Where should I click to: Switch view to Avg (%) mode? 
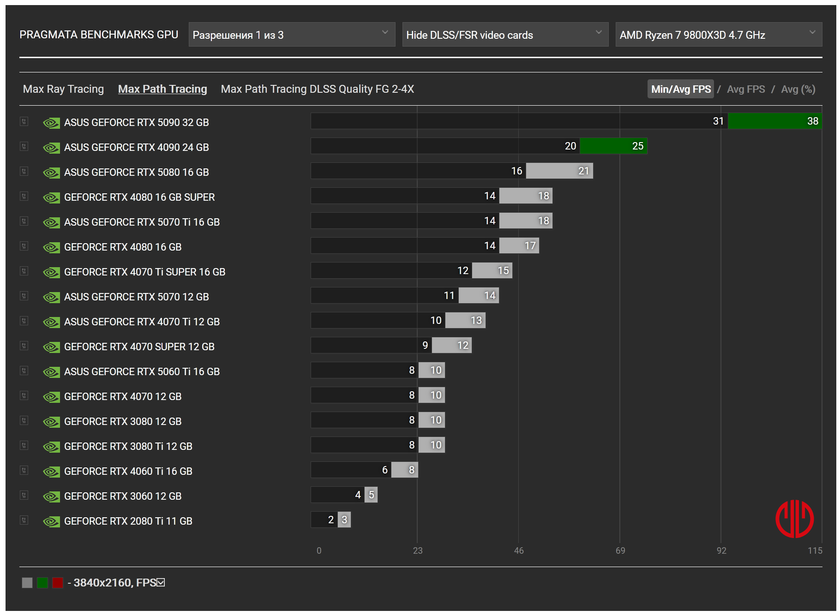coord(798,89)
